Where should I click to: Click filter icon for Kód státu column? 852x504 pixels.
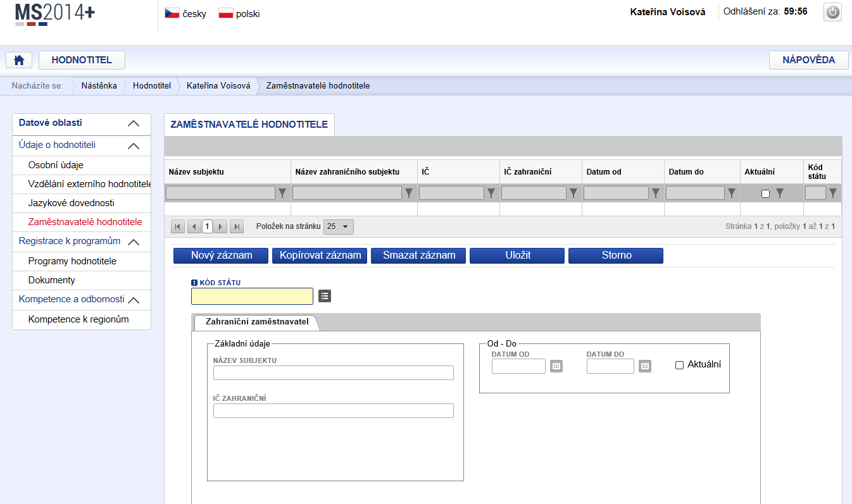[833, 194]
